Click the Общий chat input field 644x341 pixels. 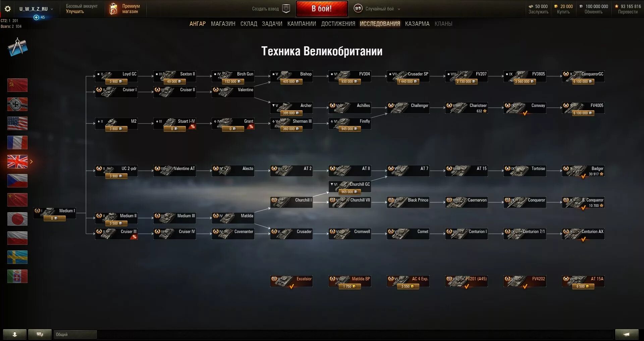75,334
